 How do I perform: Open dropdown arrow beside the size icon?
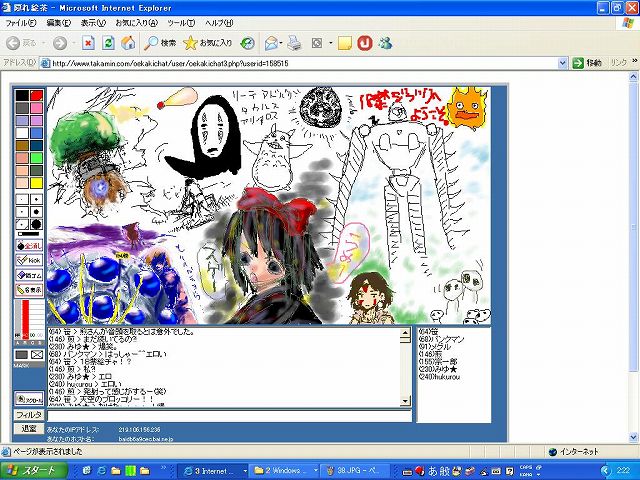coord(331,43)
